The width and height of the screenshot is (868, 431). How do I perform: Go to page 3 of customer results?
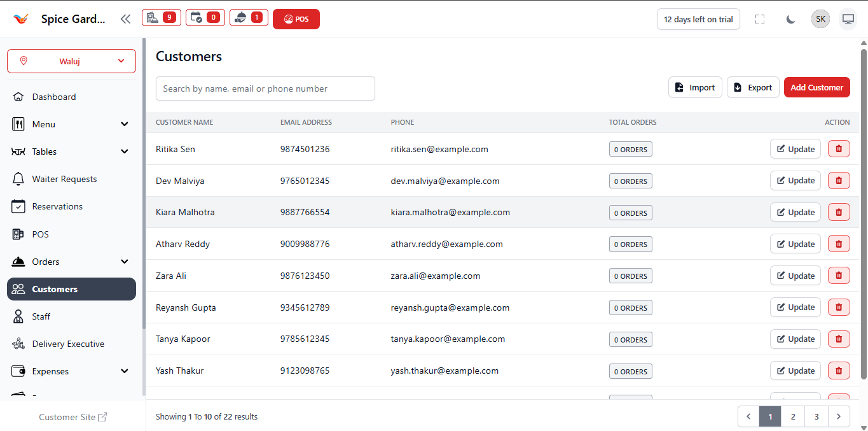pyautogui.click(x=816, y=416)
